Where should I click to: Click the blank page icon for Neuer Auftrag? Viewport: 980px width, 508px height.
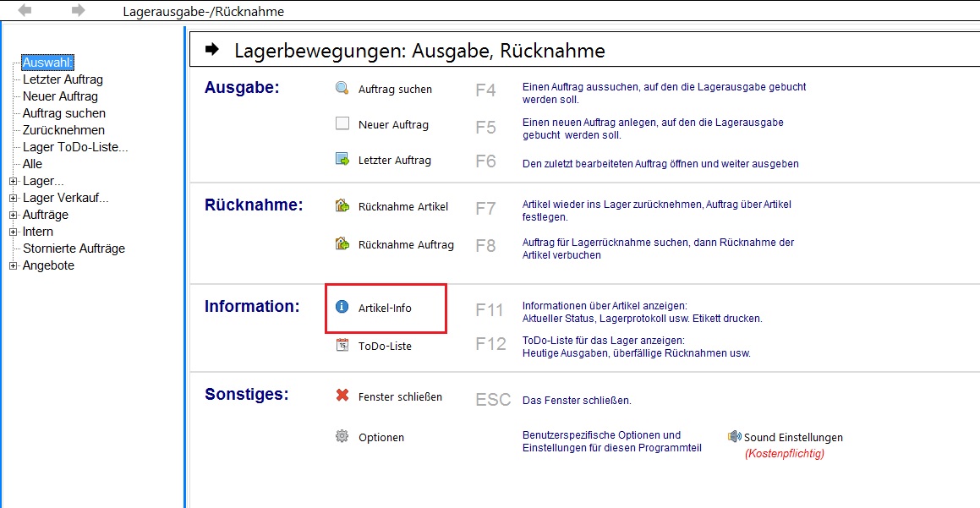pyautogui.click(x=342, y=123)
